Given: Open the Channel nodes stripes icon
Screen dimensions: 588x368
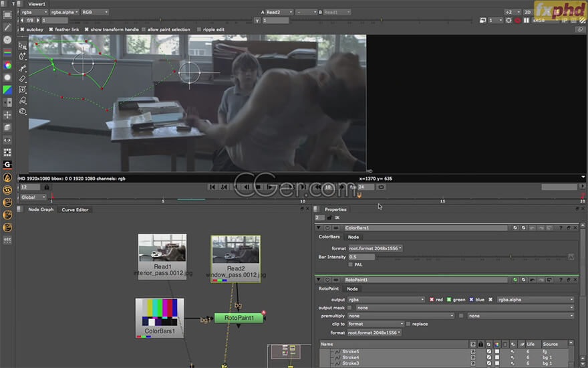Looking at the screenshot, I should tap(7, 53).
